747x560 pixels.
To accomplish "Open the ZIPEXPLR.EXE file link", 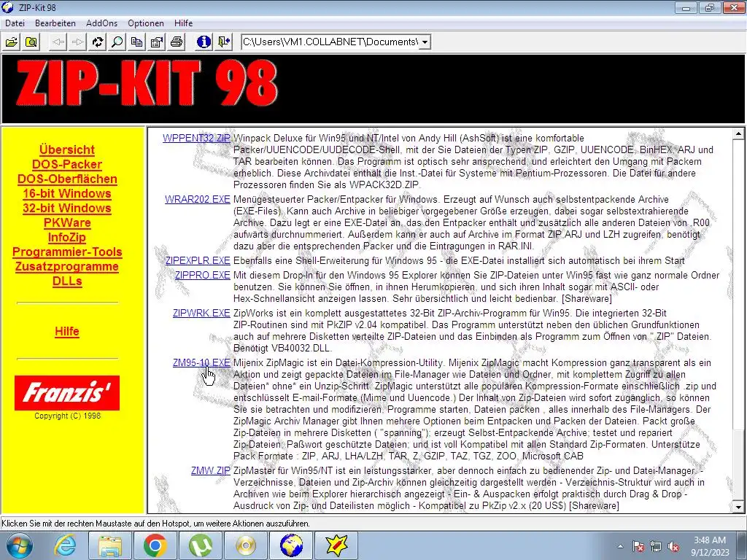I will pos(198,261).
